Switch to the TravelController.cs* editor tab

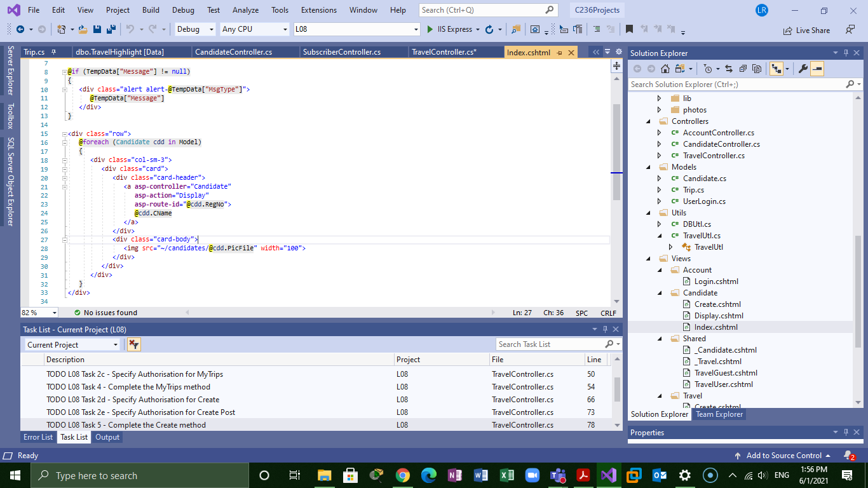click(x=444, y=52)
